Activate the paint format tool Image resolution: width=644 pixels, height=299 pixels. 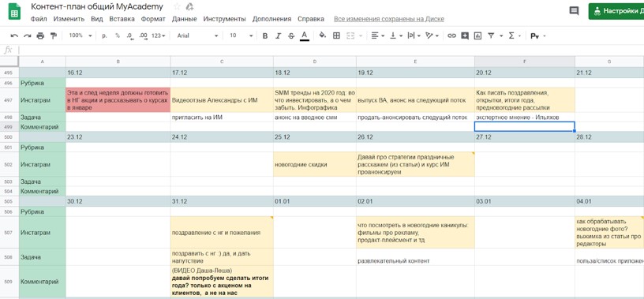53,36
